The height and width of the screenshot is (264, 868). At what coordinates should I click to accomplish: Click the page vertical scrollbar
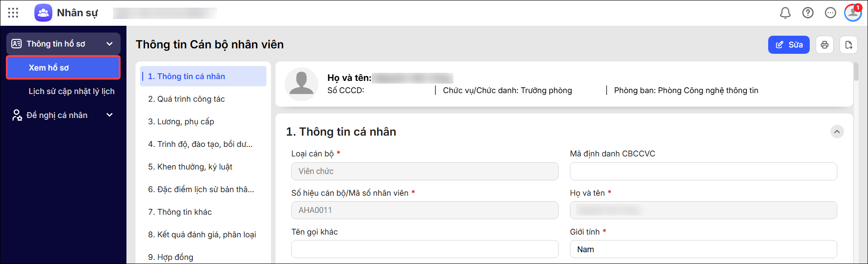[x=856, y=72]
